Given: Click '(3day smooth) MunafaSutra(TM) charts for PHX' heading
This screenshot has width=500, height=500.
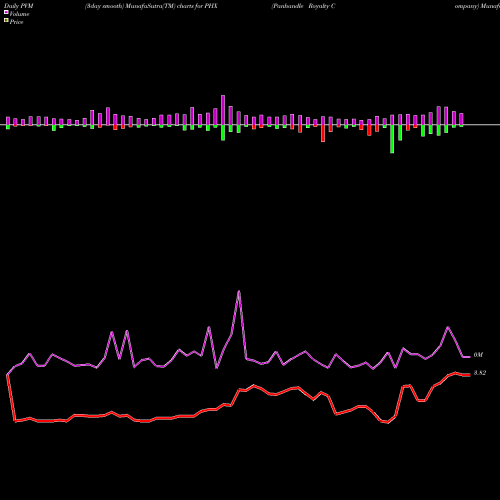Looking at the screenshot, I should click(151, 6).
